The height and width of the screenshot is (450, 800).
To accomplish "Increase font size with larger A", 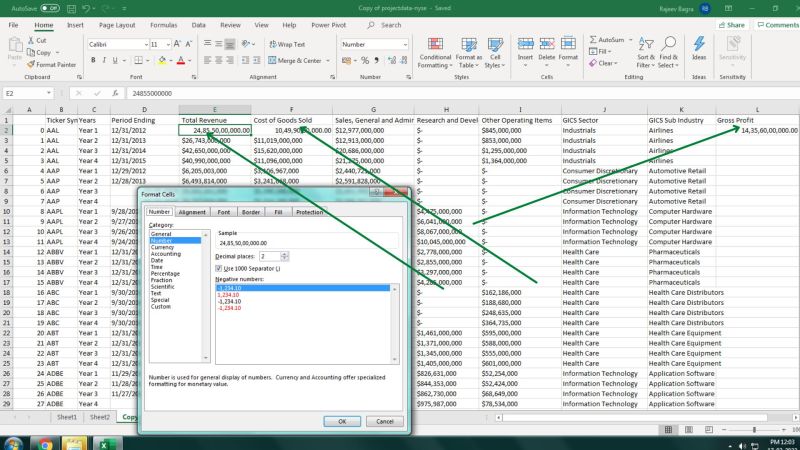I will pos(177,44).
